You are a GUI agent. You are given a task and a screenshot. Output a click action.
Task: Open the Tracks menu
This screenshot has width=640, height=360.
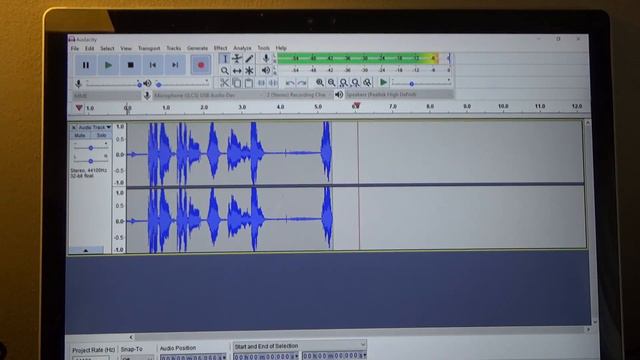pyautogui.click(x=173, y=49)
